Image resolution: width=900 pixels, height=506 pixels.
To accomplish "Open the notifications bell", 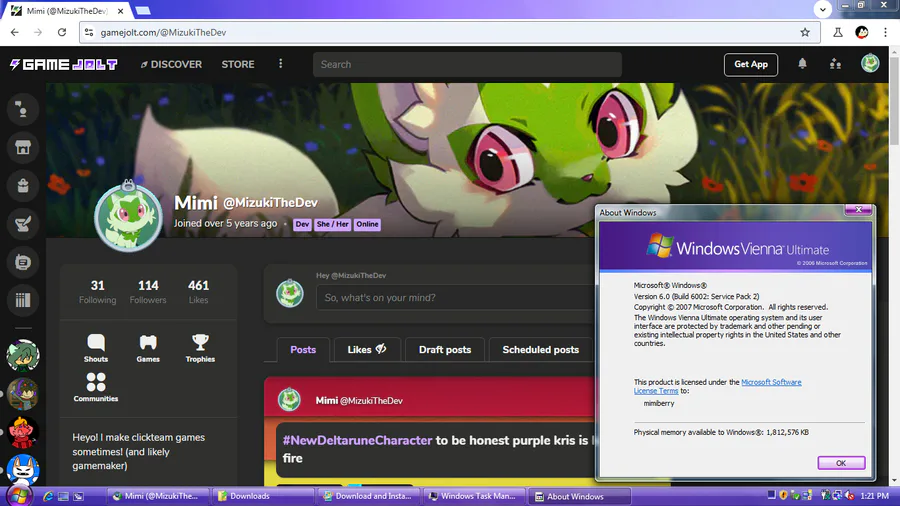I will (x=802, y=64).
